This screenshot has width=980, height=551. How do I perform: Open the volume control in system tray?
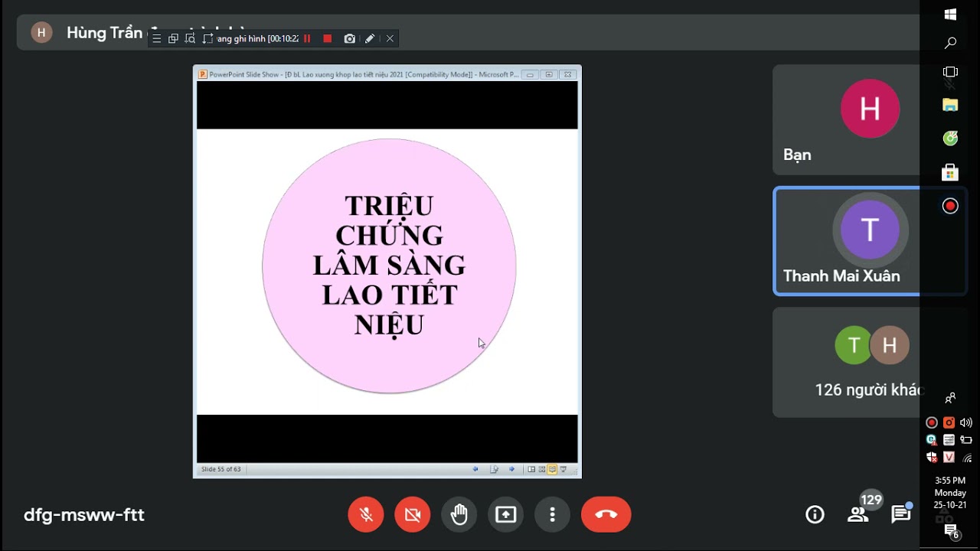click(x=966, y=422)
